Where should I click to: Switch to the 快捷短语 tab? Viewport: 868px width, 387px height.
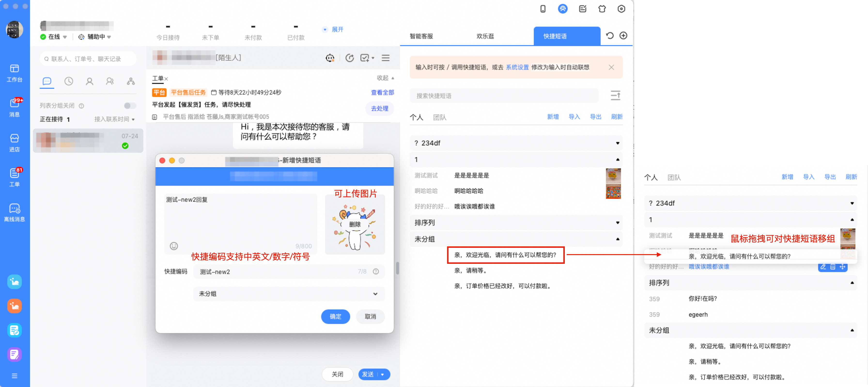pyautogui.click(x=567, y=36)
